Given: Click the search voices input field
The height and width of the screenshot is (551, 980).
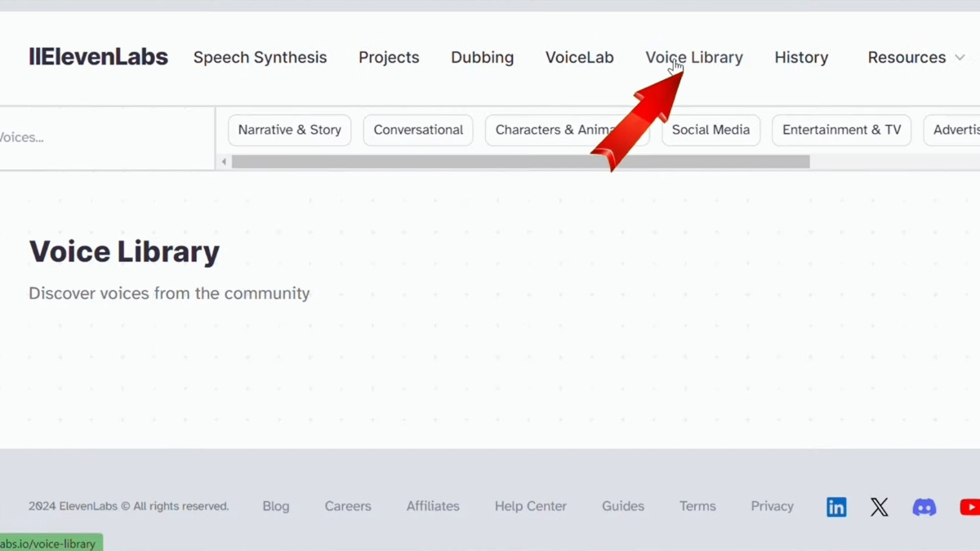Looking at the screenshot, I should [98, 137].
